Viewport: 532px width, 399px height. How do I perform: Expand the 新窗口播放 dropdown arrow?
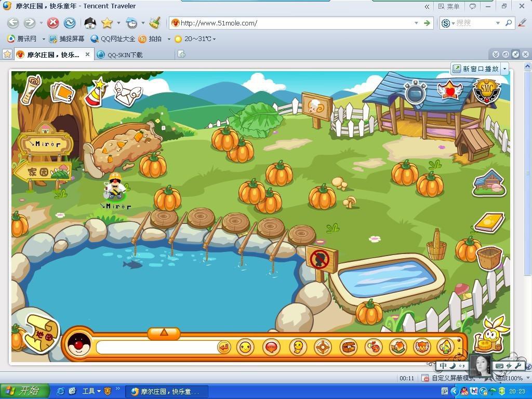tap(504, 69)
